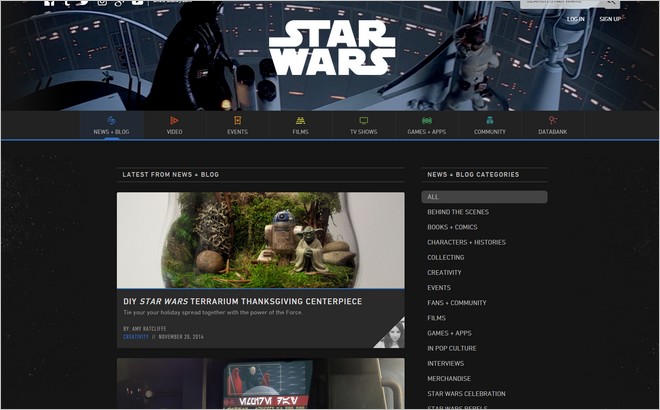Open the In Pop Culture category

[452, 349]
